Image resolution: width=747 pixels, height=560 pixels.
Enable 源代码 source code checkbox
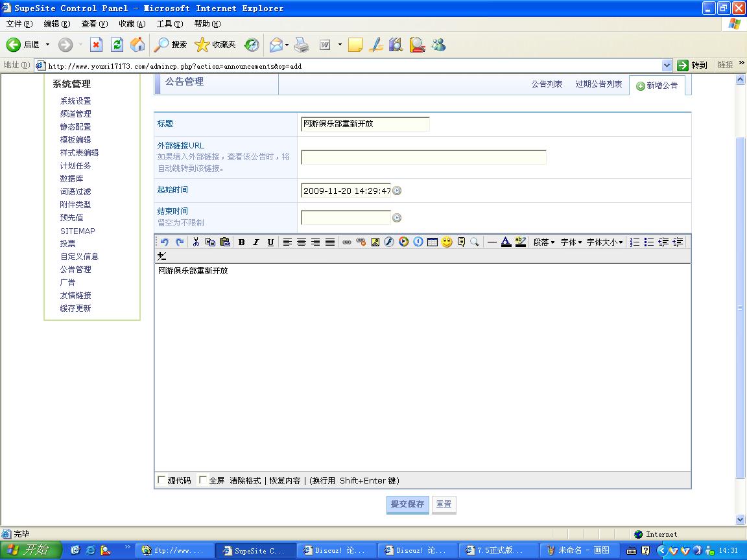point(161,480)
